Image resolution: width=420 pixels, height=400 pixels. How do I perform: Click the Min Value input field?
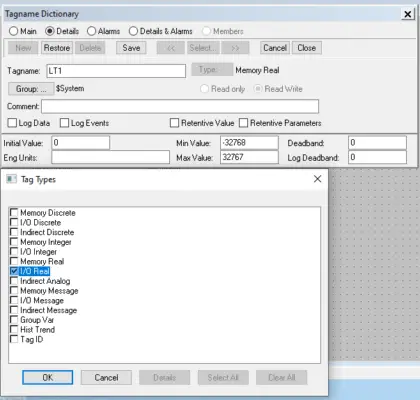(x=249, y=143)
